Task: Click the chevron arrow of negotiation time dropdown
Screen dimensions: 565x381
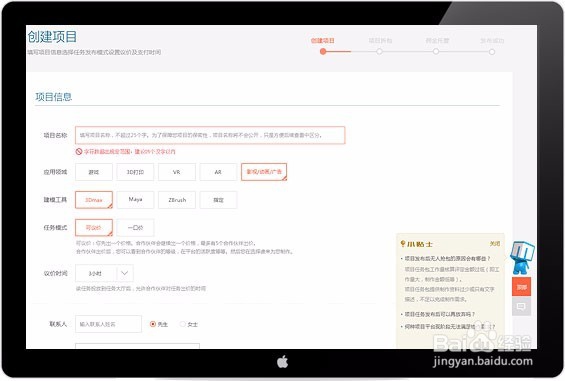Action: [x=125, y=273]
